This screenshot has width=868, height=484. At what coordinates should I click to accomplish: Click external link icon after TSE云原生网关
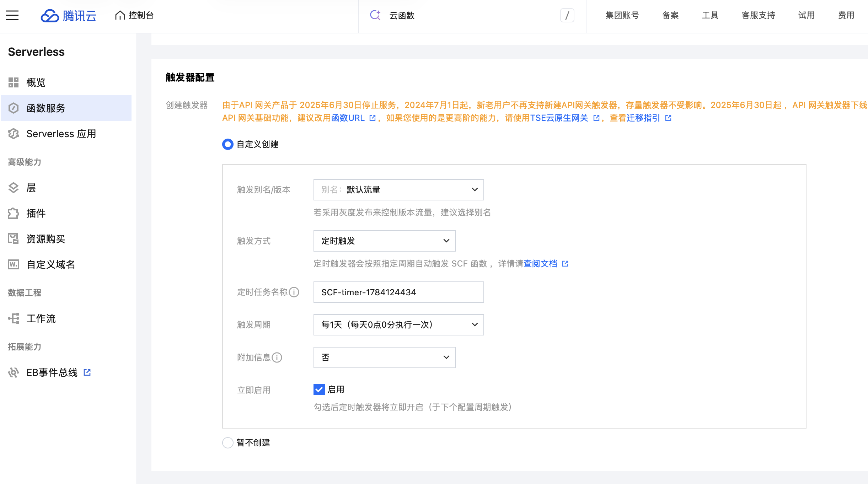(x=596, y=118)
